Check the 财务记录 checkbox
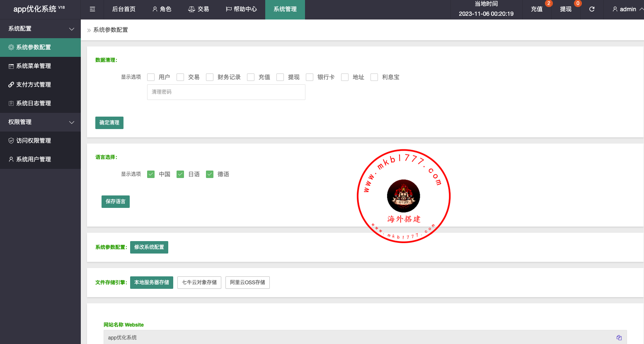The height and width of the screenshot is (344, 644). pos(210,77)
